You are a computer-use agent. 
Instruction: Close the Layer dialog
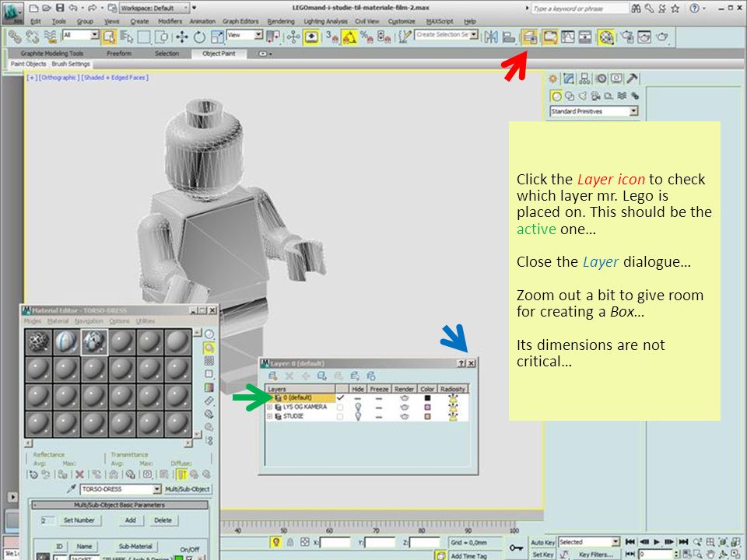click(x=472, y=363)
